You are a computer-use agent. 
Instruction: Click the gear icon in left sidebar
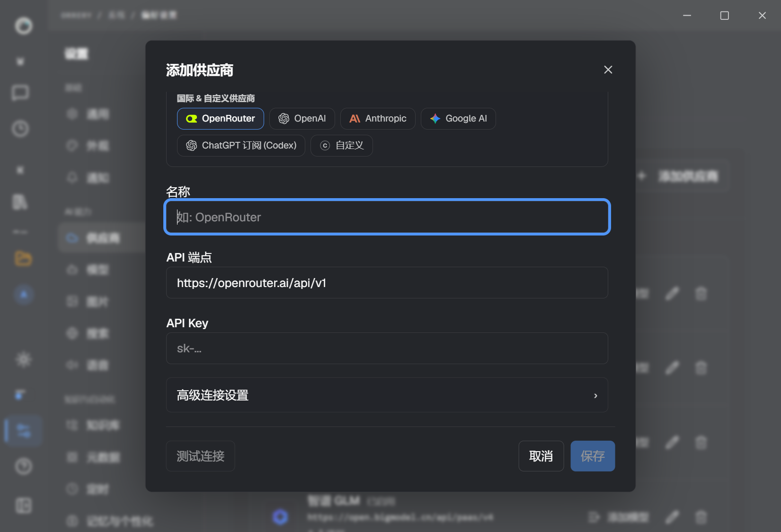24,359
